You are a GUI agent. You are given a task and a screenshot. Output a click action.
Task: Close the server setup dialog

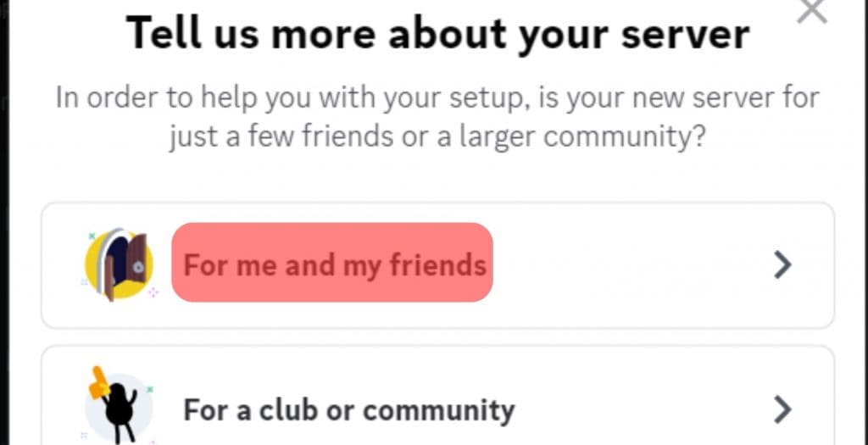pyautogui.click(x=812, y=10)
